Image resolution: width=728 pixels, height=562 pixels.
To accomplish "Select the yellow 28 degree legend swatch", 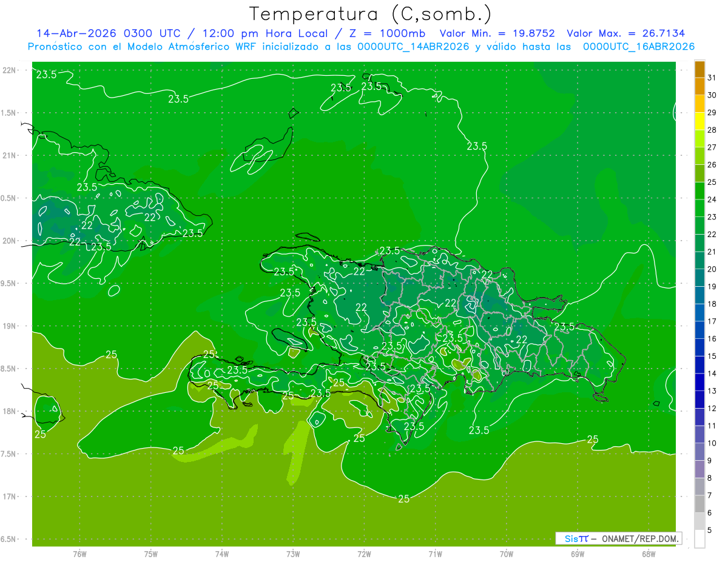I will tap(699, 121).
